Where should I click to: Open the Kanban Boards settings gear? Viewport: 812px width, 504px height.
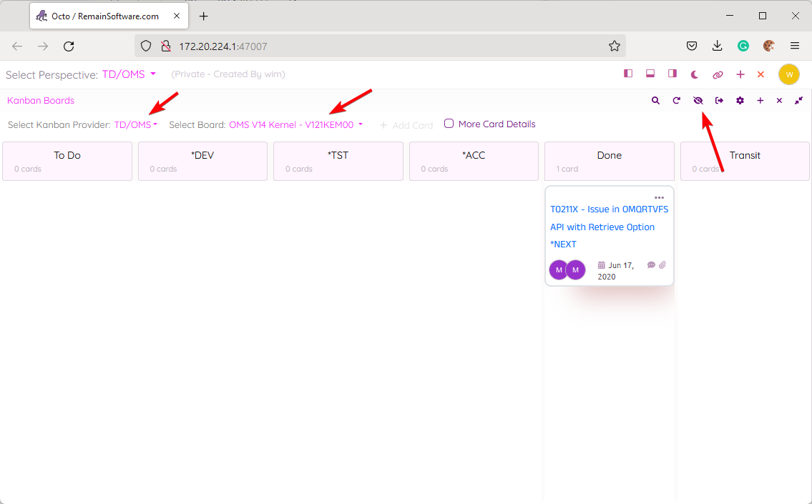[x=740, y=101]
